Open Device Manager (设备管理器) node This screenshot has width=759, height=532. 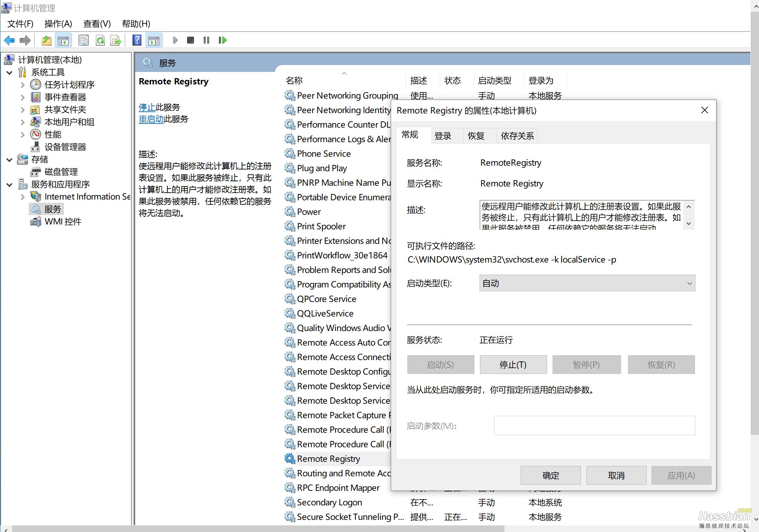tap(65, 147)
